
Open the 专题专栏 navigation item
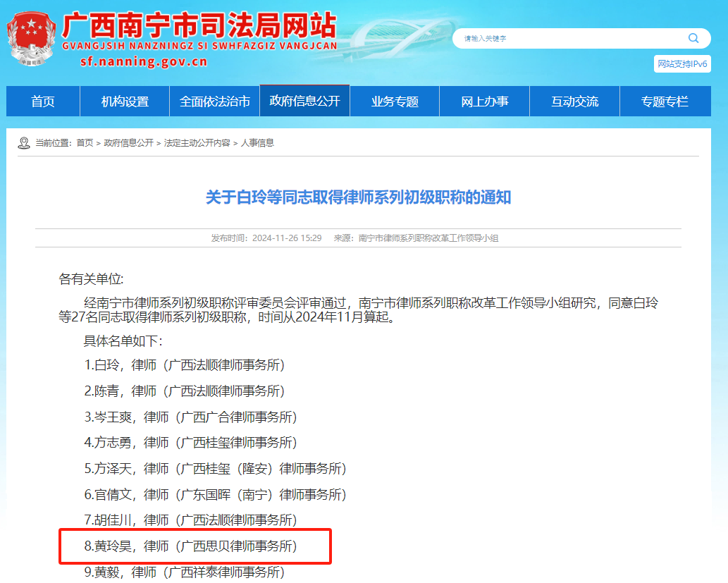point(665,101)
